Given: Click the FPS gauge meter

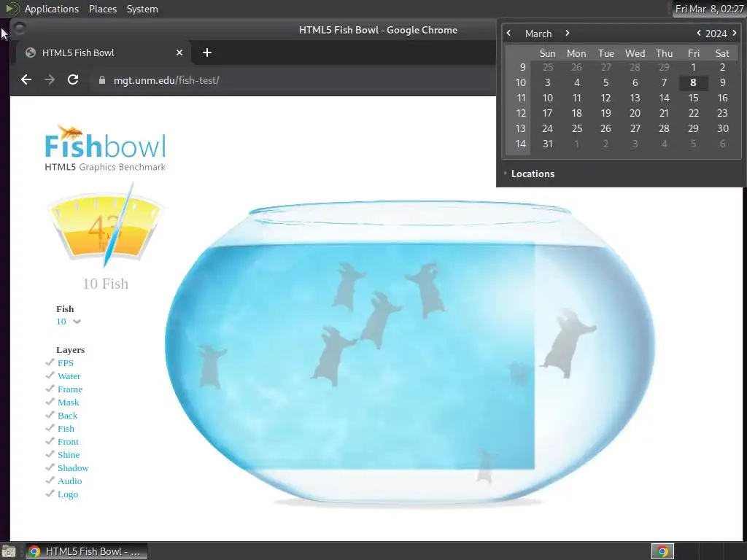Looking at the screenshot, I should click(105, 225).
